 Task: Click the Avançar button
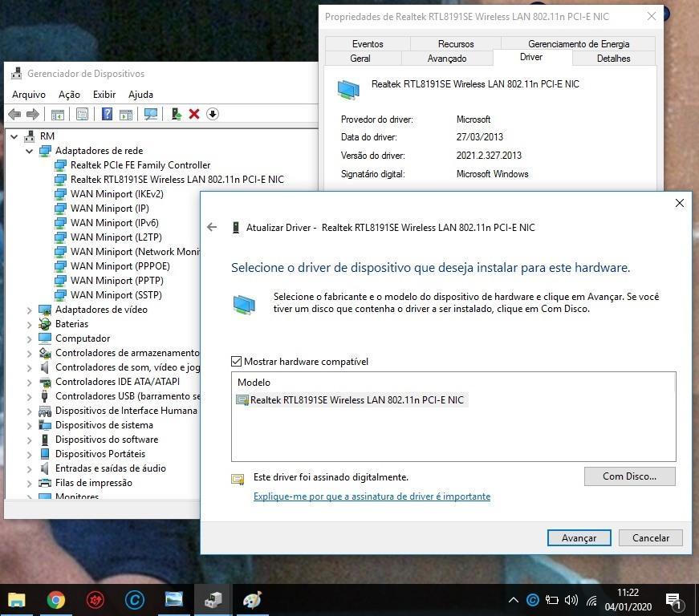(579, 538)
